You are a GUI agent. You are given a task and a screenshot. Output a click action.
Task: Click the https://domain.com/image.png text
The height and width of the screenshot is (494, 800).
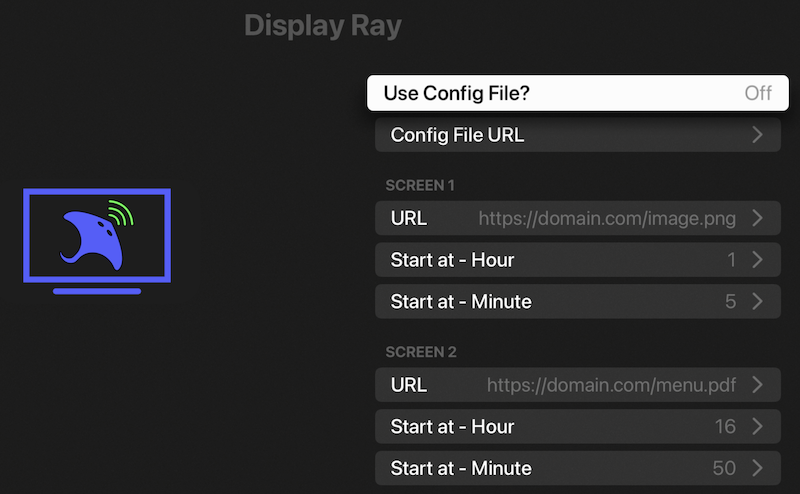tap(607, 218)
